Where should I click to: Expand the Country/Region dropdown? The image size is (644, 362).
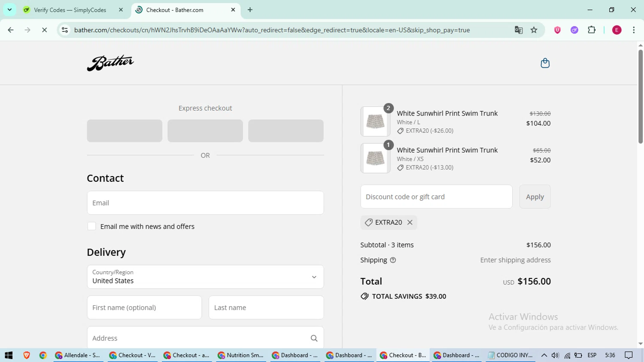pos(205,277)
